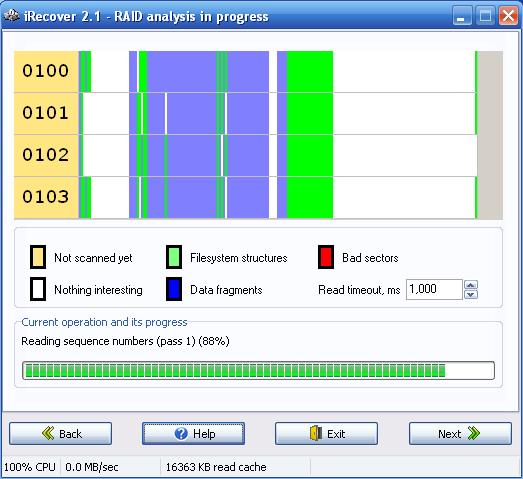Maximize the iRecover window

pos(485,15)
